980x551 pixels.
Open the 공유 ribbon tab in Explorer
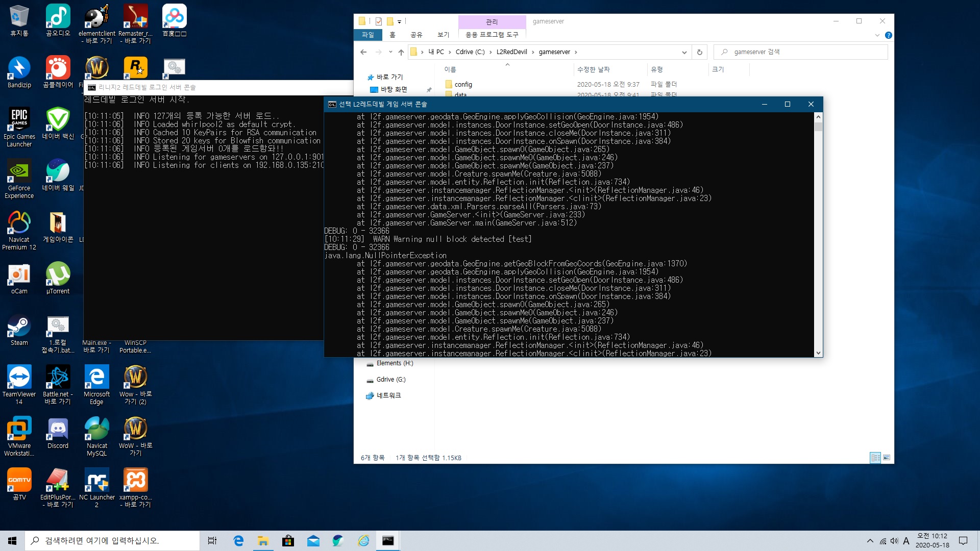click(x=416, y=35)
